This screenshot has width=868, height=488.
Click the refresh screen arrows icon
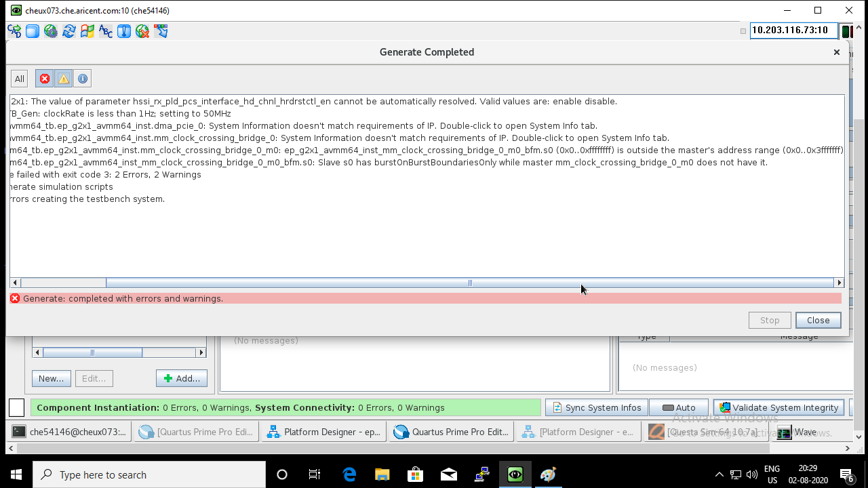click(69, 31)
